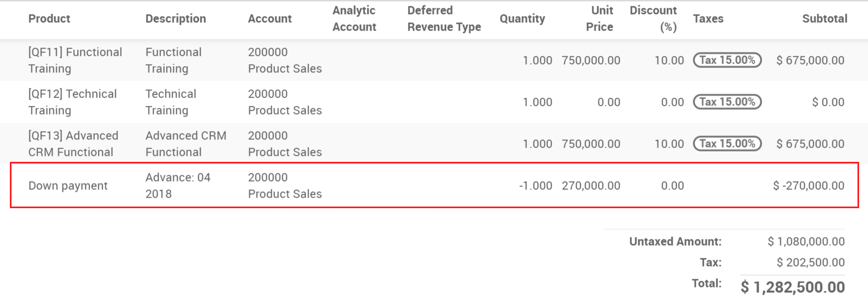Click Tax 15.00% tag on Functional Training row
868x304 pixels.
tap(727, 60)
